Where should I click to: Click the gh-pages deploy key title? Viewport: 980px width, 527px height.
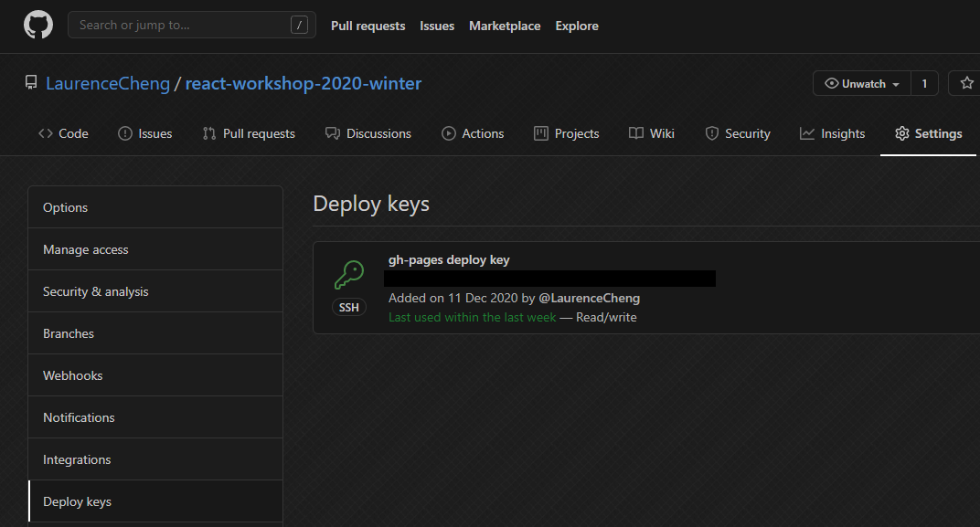coord(449,259)
